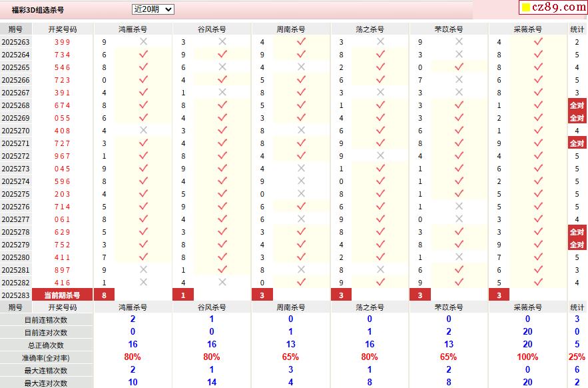The image size is (588, 388).
Task: Click the 全对 badge in row 2025271
Action: pyautogui.click(x=577, y=143)
